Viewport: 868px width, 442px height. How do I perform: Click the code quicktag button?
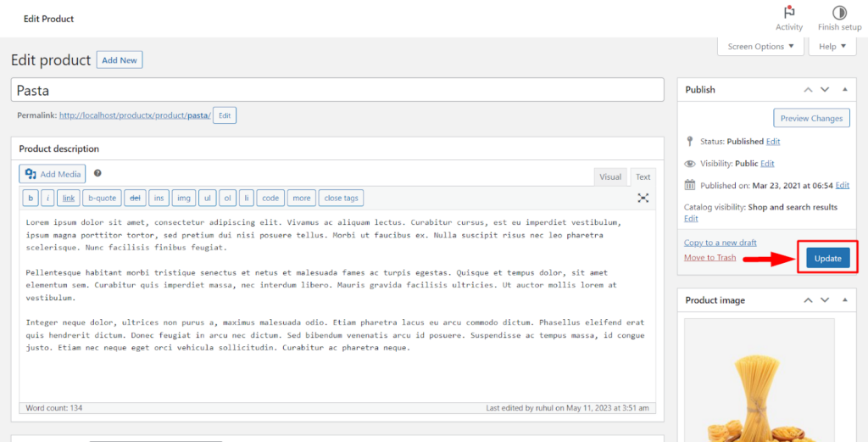coord(270,198)
